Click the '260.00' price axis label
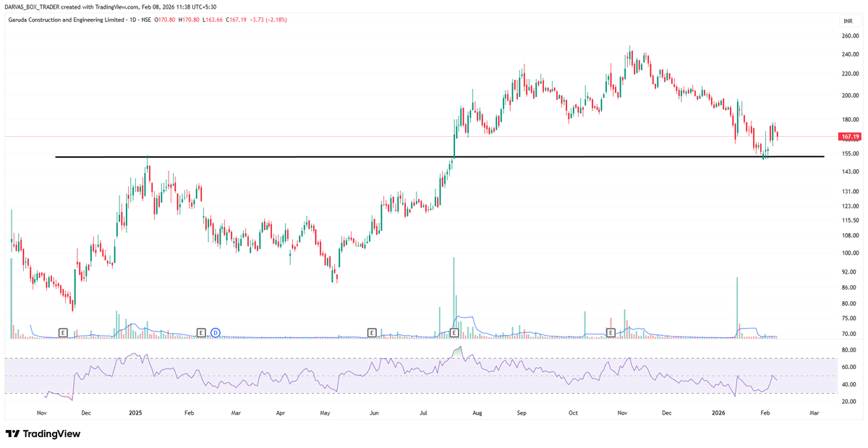Image resolution: width=868 pixels, height=448 pixels. 849,35
